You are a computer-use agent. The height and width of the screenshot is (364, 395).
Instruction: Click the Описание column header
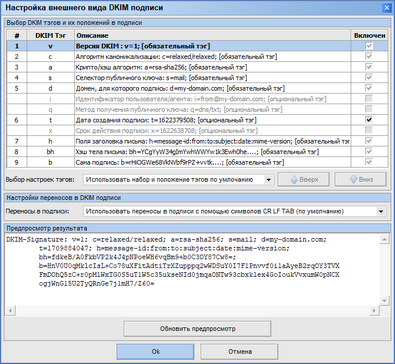(212, 35)
